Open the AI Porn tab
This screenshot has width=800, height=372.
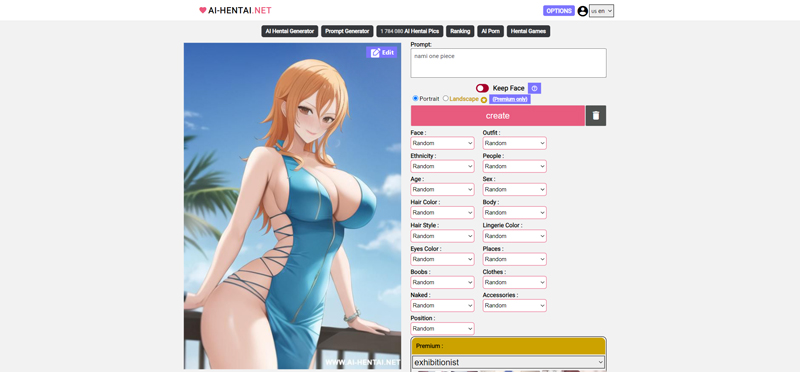pos(491,31)
